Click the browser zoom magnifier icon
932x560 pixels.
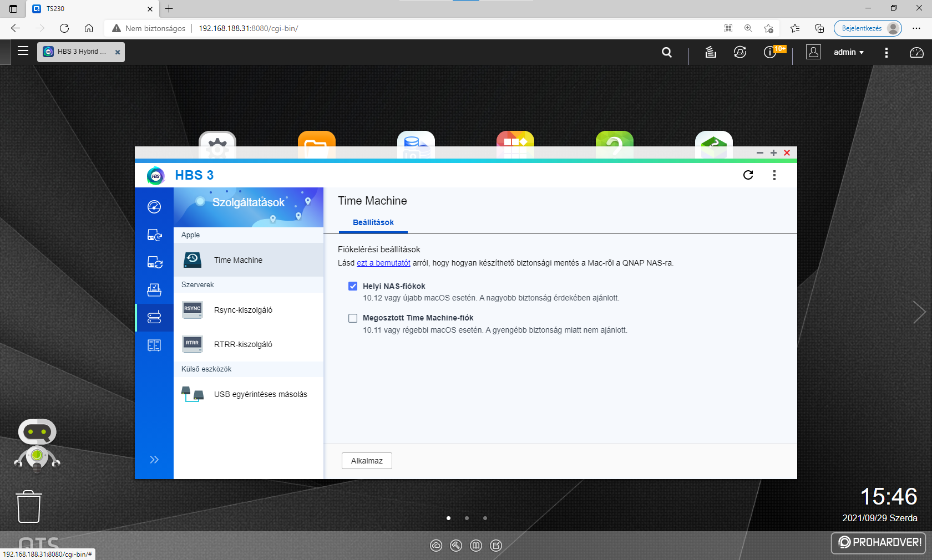pos(748,28)
